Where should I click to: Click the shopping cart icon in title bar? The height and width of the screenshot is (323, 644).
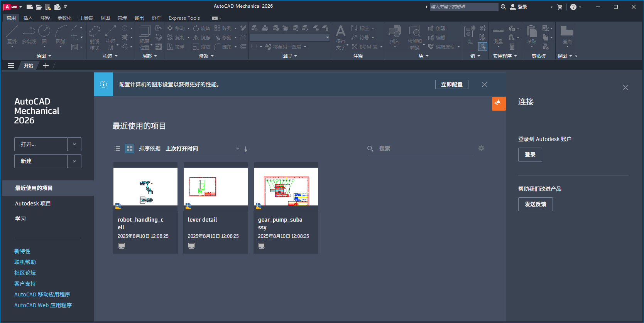(560, 7)
